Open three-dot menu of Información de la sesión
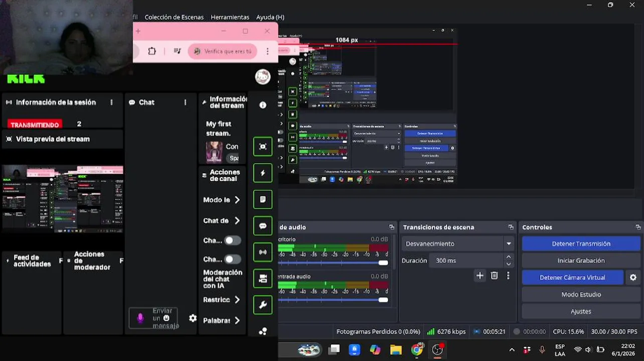This screenshot has height=361, width=644. [111, 102]
